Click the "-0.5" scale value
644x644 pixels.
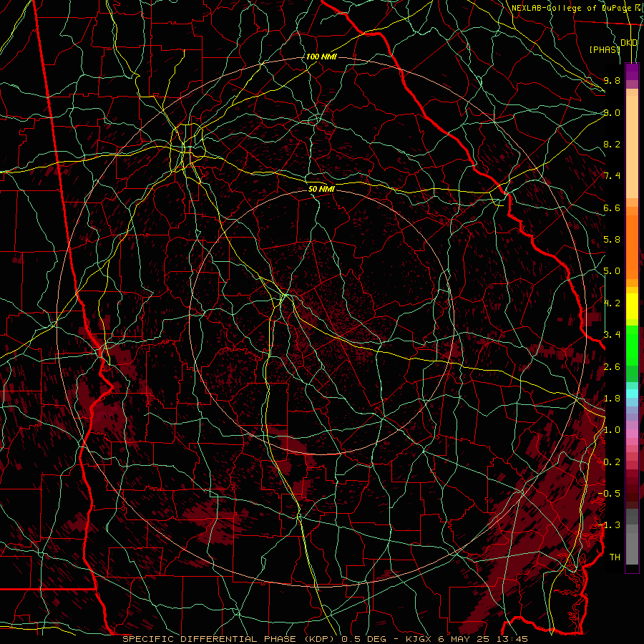pos(609,494)
